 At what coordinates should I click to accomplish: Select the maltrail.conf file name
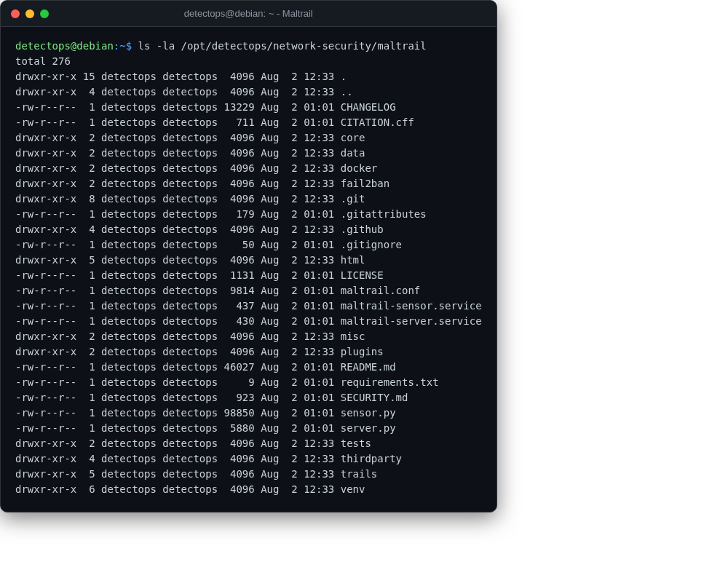pyautogui.click(x=380, y=291)
